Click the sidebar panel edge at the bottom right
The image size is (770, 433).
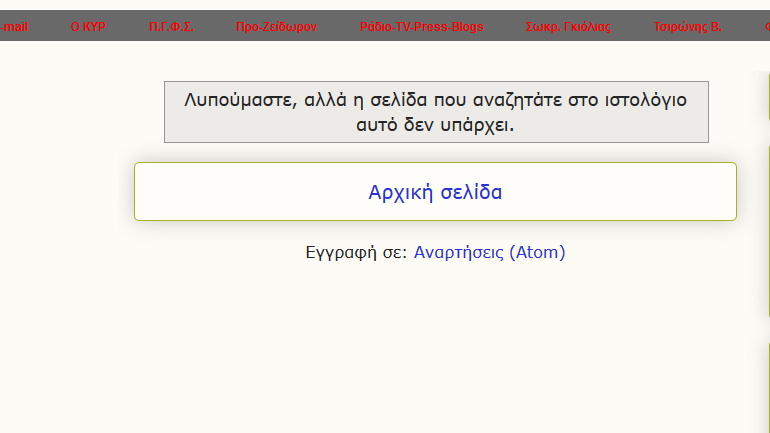coord(766,390)
